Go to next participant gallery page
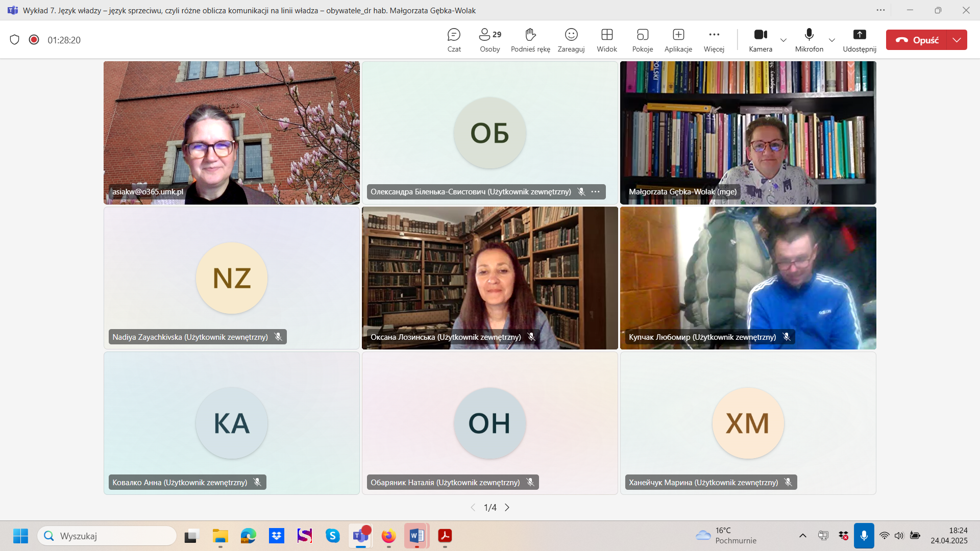The width and height of the screenshot is (980, 551). (507, 507)
